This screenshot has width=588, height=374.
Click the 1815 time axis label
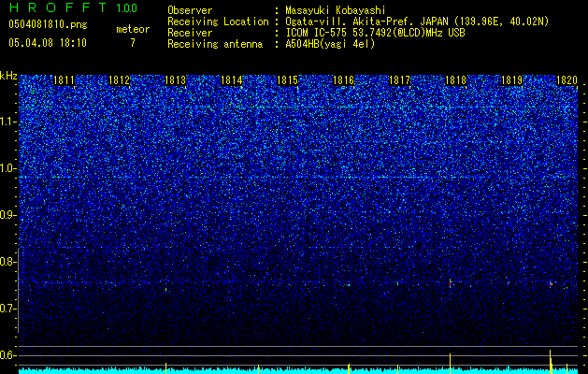(287, 80)
